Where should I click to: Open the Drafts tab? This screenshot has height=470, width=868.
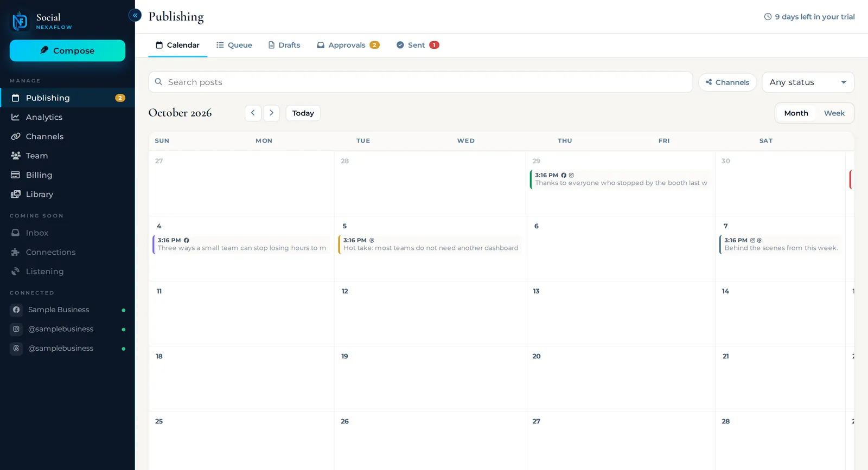coord(284,45)
